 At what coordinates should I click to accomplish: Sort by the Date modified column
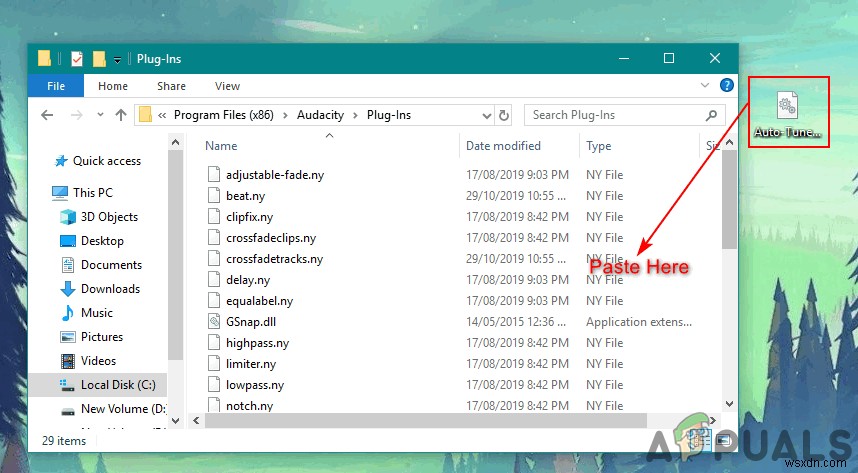point(503,146)
